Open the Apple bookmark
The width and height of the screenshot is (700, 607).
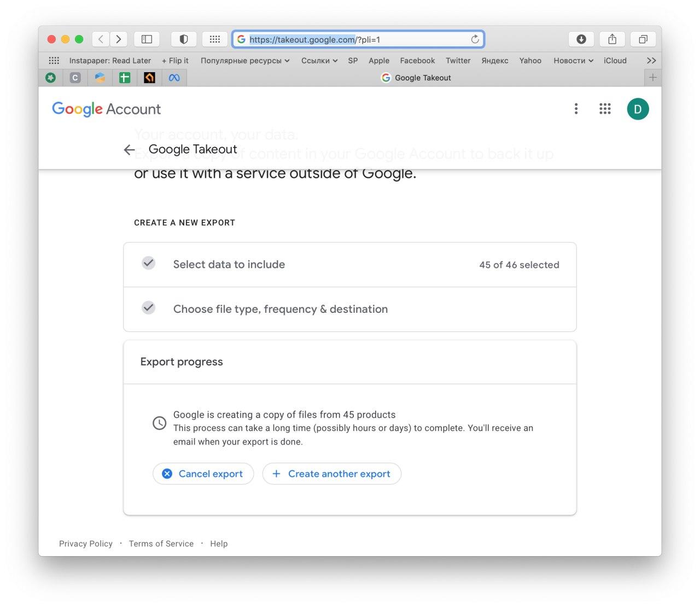pos(379,61)
